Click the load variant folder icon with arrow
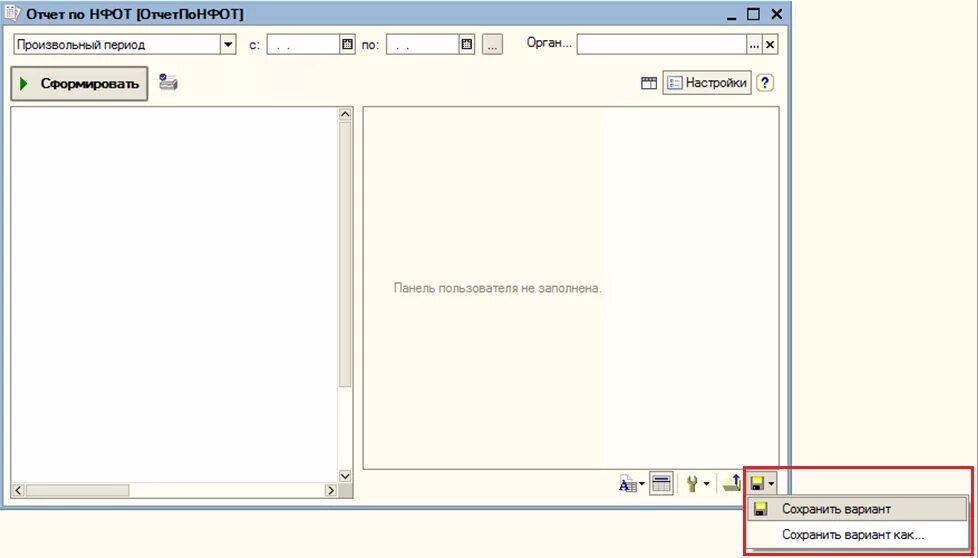 coord(732,483)
